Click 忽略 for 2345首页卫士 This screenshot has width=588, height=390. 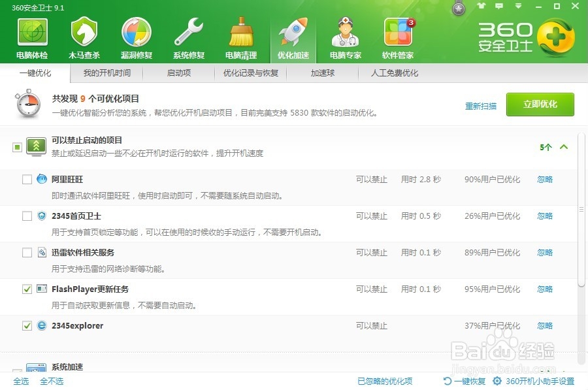click(x=545, y=216)
